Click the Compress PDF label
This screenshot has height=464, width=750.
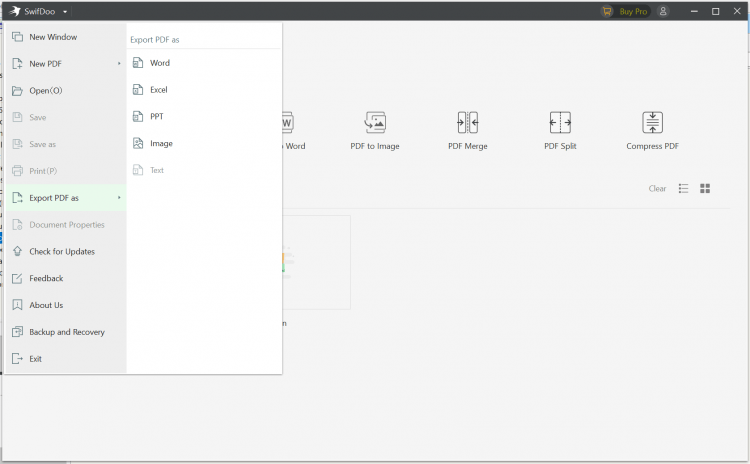point(652,146)
